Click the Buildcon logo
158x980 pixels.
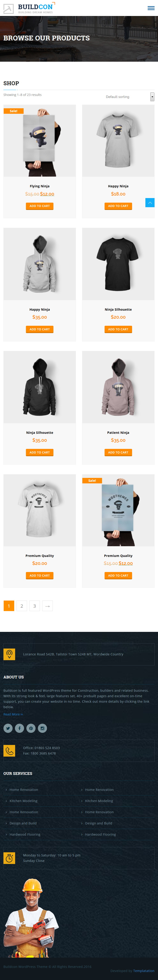click(x=29, y=8)
